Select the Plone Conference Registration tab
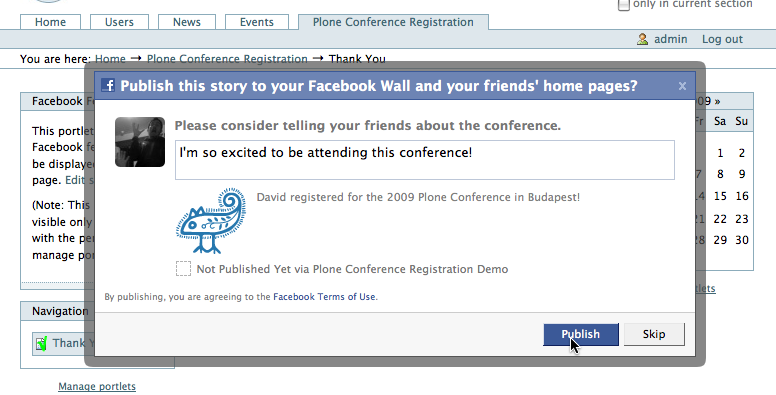 (x=393, y=22)
